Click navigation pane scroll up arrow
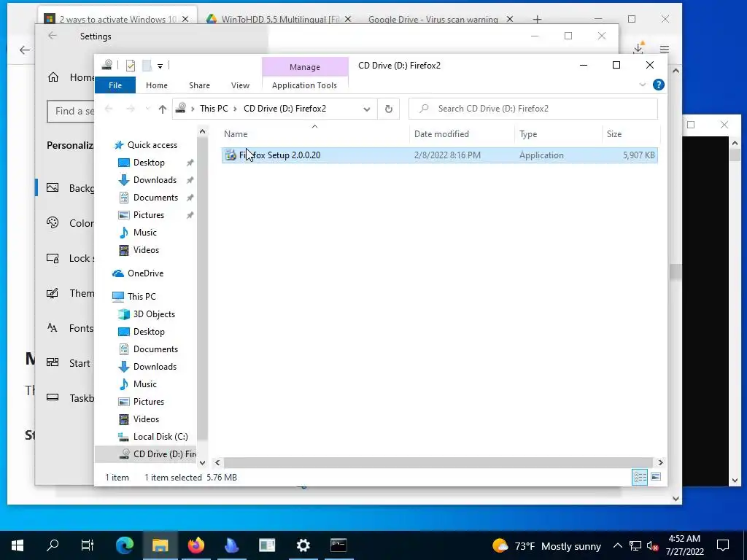The height and width of the screenshot is (560, 747). (x=203, y=131)
